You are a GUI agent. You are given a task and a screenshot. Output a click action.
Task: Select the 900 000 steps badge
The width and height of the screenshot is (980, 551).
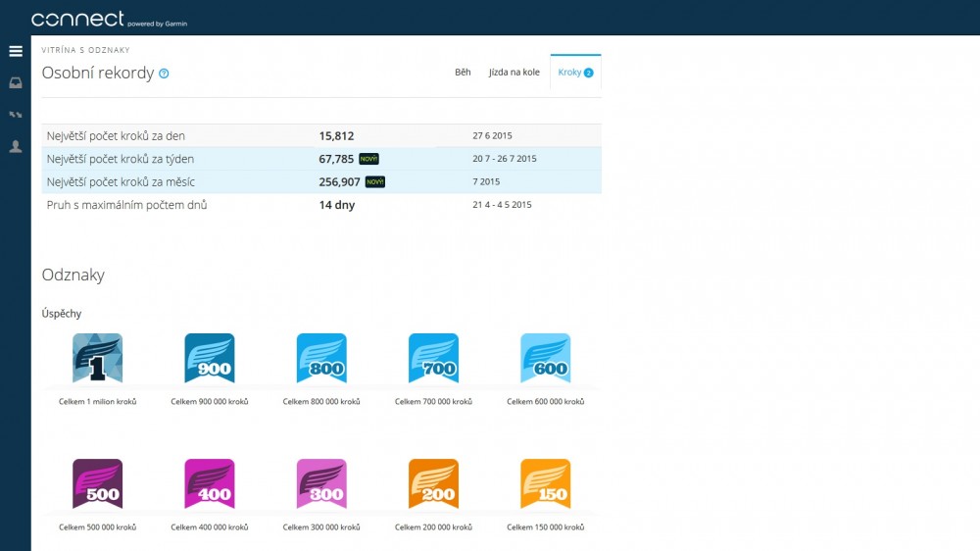click(x=210, y=358)
